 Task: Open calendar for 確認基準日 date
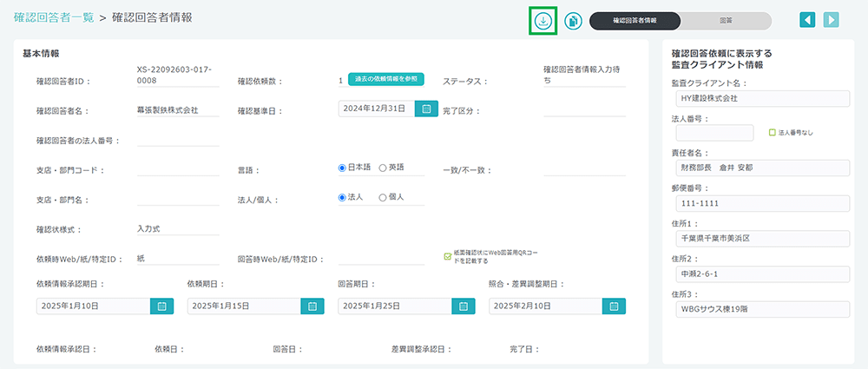point(425,109)
